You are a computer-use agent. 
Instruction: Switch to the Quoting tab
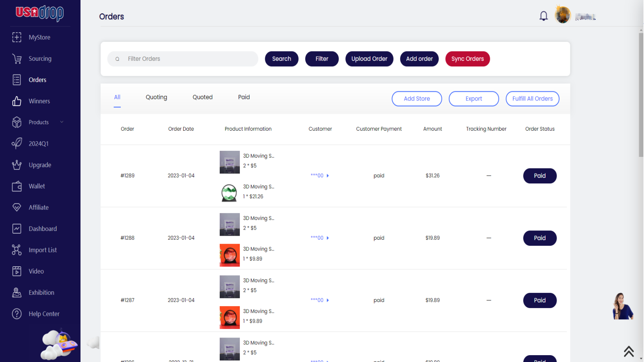156,97
